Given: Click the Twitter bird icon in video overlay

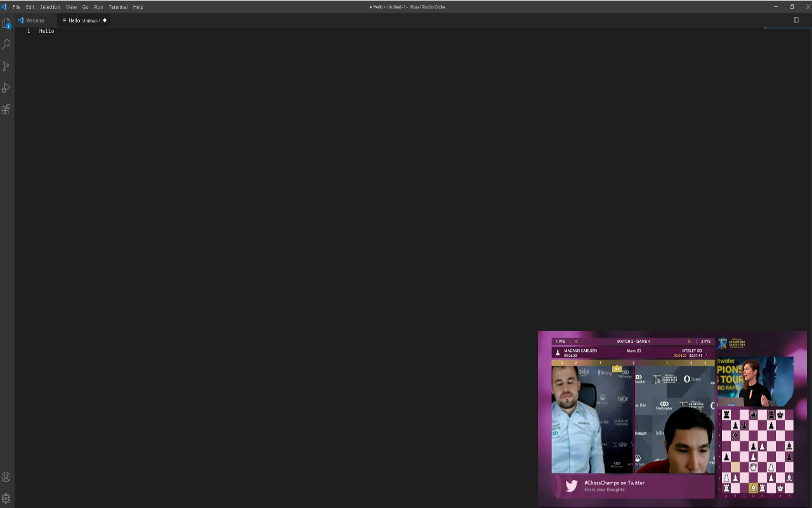Looking at the screenshot, I should 571,486.
